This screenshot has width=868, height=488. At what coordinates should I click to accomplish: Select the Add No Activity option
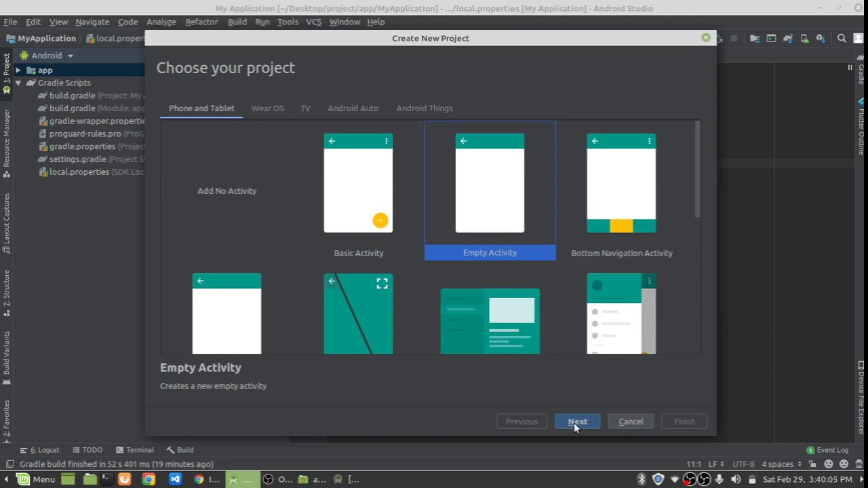point(226,191)
